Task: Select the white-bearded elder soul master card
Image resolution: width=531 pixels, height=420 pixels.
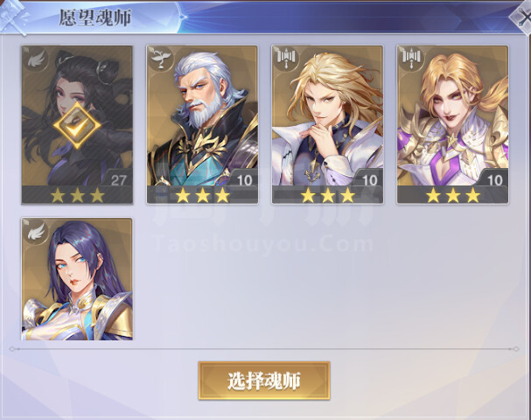Action: point(202,125)
